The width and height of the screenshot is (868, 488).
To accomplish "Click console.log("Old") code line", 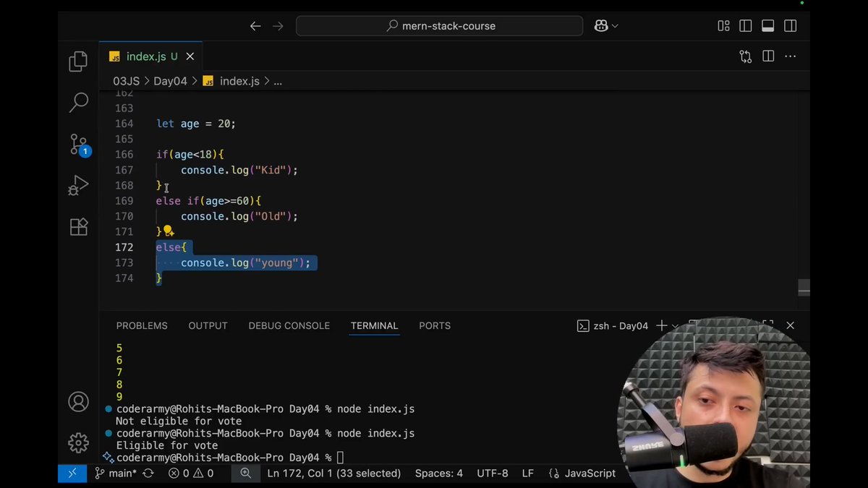I will click(239, 216).
